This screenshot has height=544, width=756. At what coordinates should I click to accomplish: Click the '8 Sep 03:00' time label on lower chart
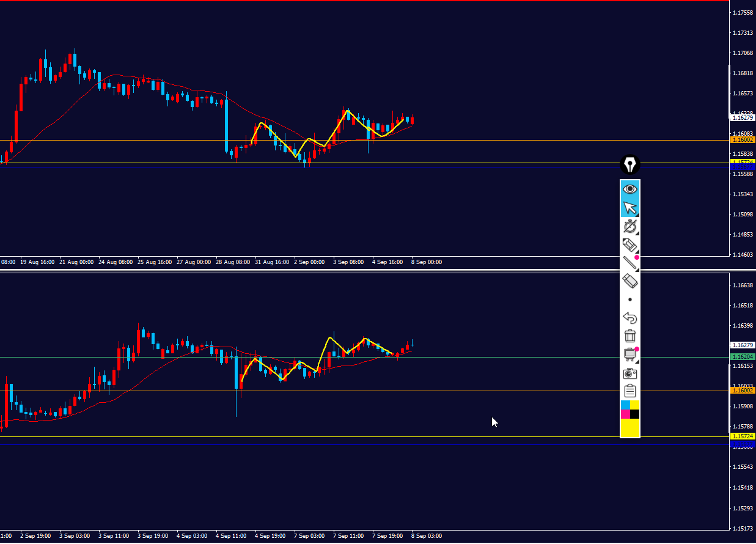pyautogui.click(x=427, y=536)
